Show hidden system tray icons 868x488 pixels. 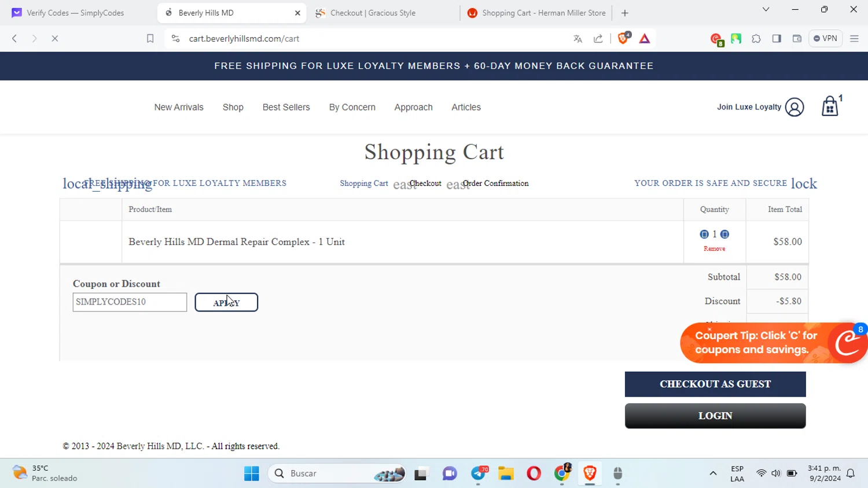pyautogui.click(x=713, y=474)
